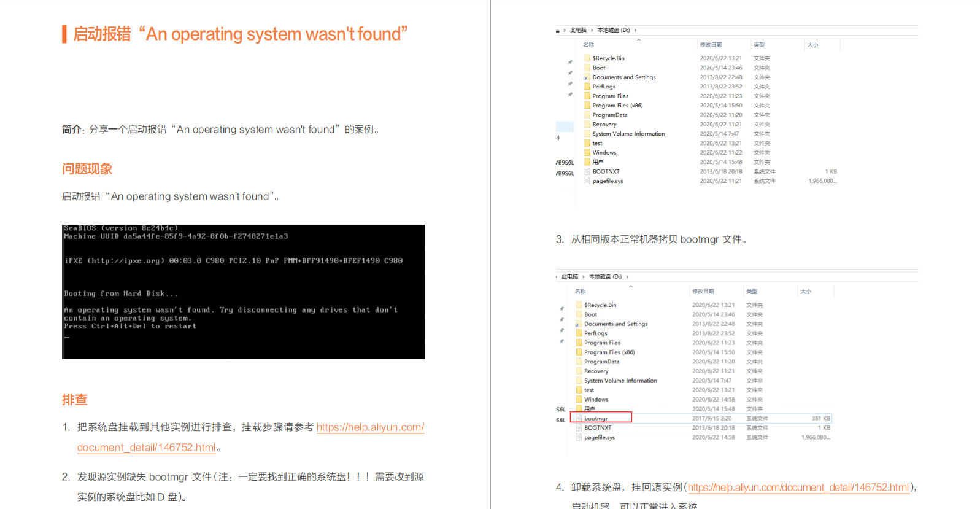Viewport: 980px width, 509px height.
Task: Click the $Recycle.Bin folder icon in the bottom explorer
Action: [x=579, y=305]
